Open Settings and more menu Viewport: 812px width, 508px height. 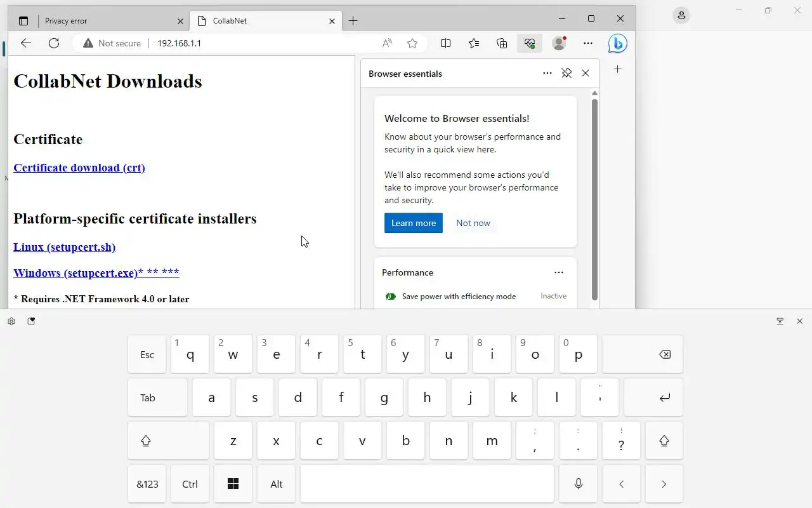pos(588,43)
